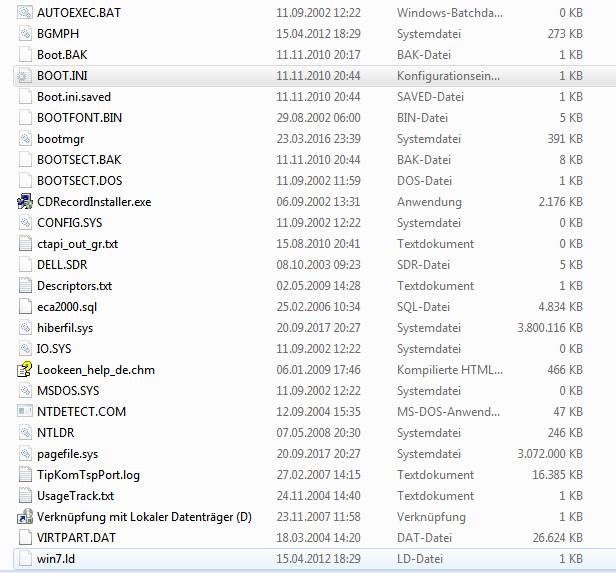
Task: Click the DELL.SDR file name
Action: 63,265
